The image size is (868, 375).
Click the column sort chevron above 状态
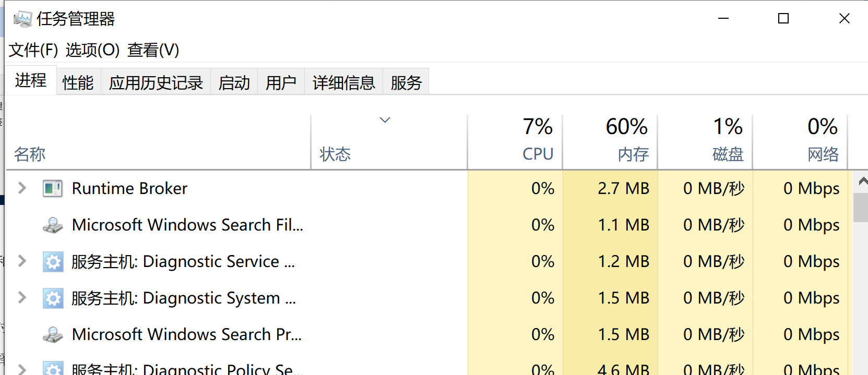pos(385,120)
